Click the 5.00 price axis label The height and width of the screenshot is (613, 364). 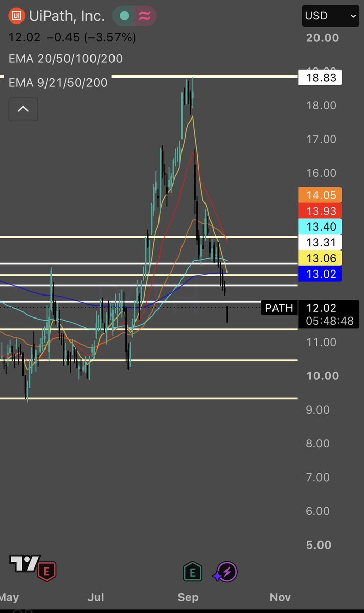tap(318, 545)
